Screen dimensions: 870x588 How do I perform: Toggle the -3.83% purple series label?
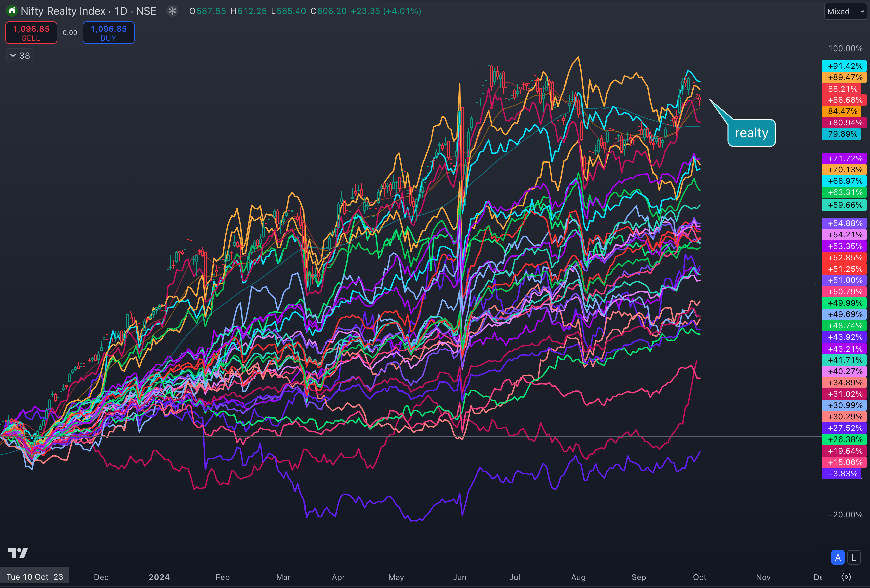click(x=842, y=474)
